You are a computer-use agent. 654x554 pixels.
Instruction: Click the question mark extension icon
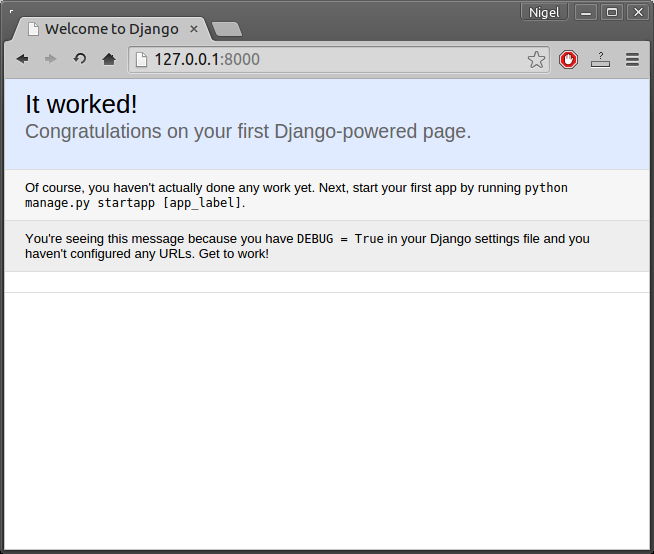tap(600, 59)
